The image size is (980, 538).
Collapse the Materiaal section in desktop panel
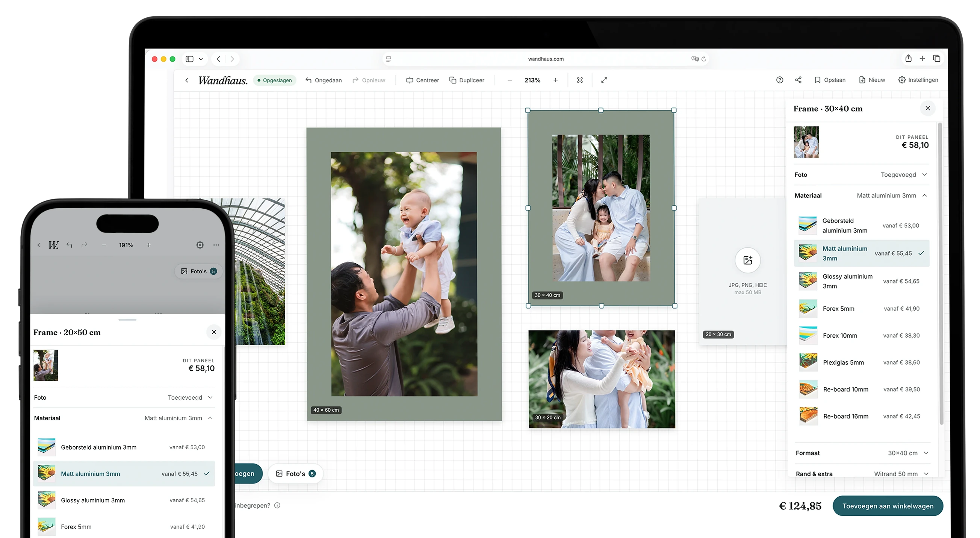click(x=862, y=196)
